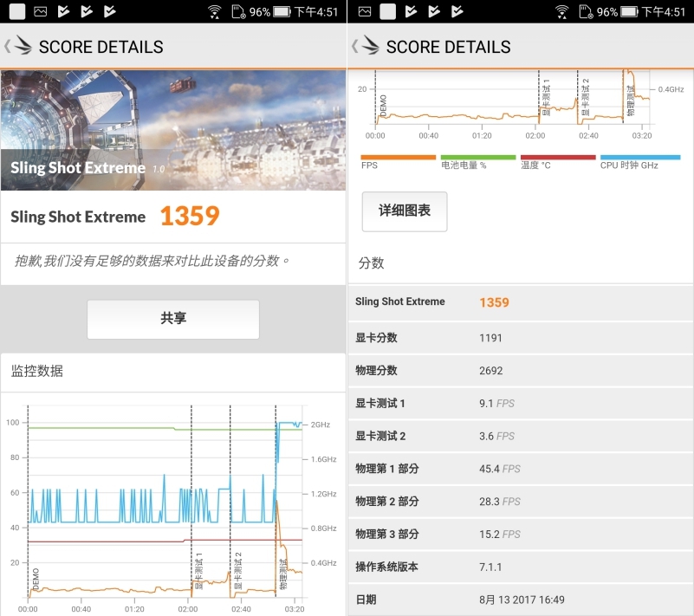Tap the battery icon on right screen status bar
Viewport: 694px width, 616px height.
[629, 11]
